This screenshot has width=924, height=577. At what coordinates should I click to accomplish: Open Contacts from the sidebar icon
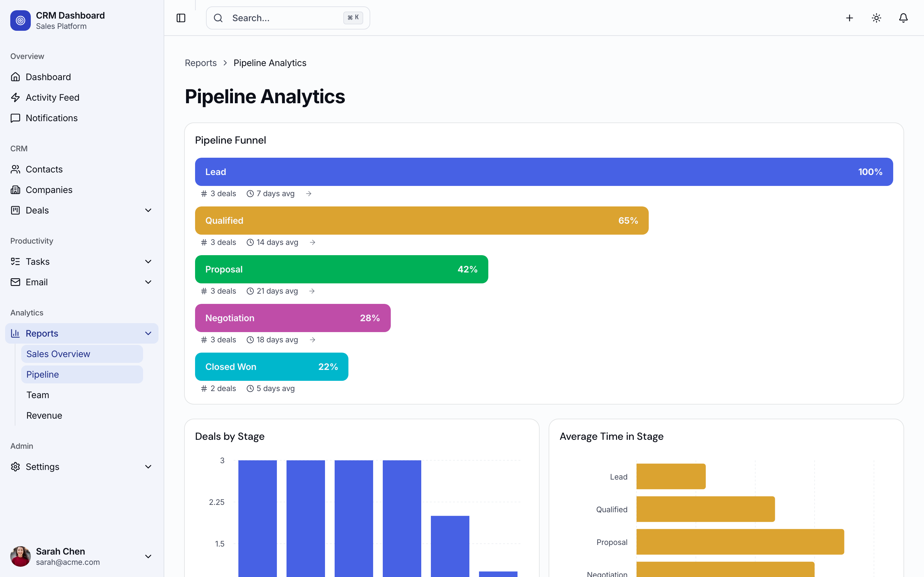[x=15, y=169]
